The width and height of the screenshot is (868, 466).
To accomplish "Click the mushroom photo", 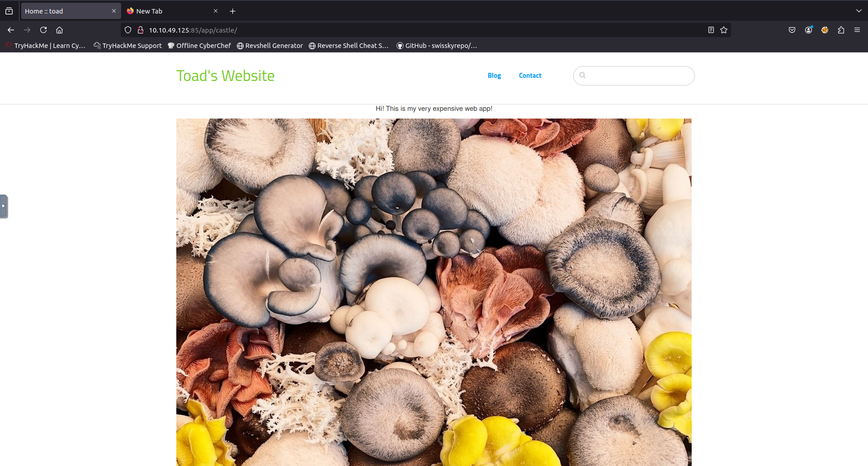I will click(x=434, y=292).
